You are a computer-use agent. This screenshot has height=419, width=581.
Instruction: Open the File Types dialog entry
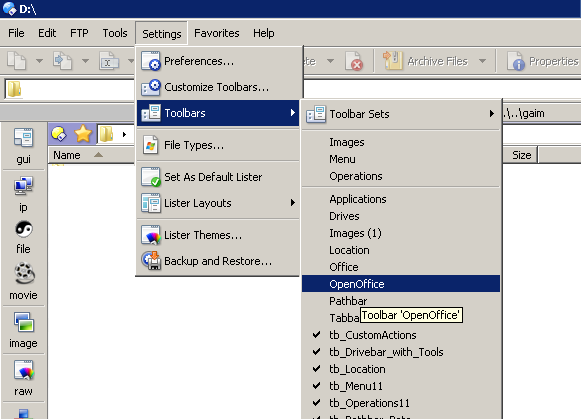point(218,145)
